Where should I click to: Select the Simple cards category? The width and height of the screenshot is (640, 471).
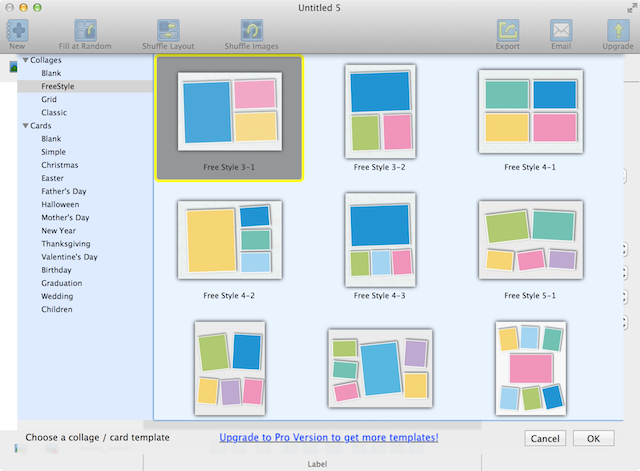click(53, 152)
